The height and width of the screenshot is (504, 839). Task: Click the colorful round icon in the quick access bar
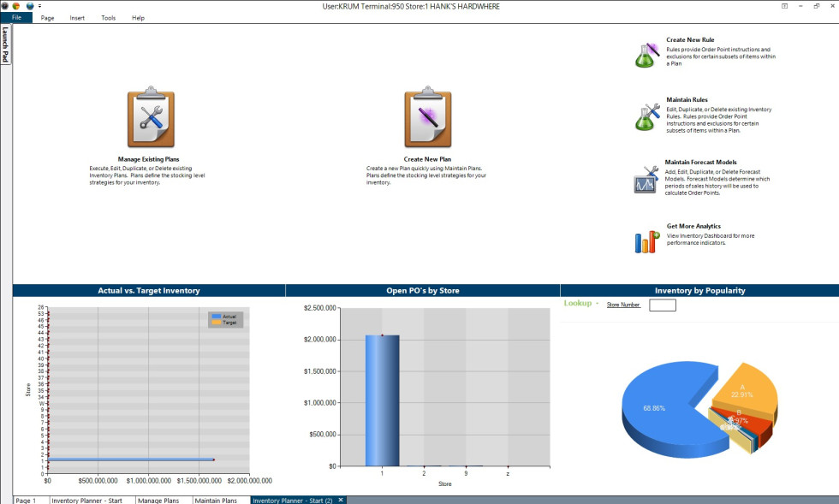click(x=16, y=6)
